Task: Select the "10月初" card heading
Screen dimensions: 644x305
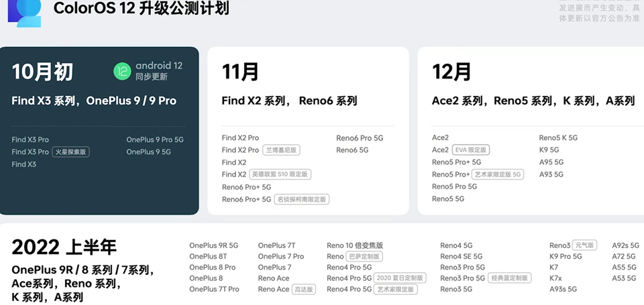Action: [x=42, y=72]
